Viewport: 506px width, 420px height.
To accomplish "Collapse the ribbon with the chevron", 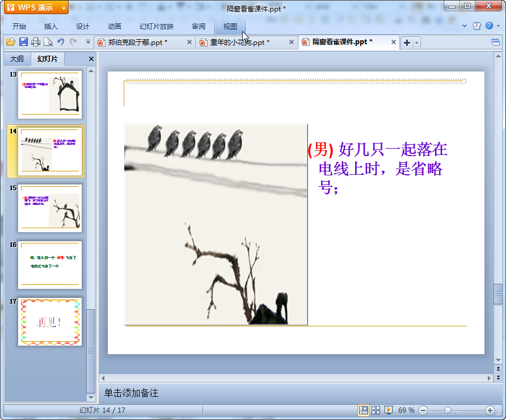I will [465, 26].
